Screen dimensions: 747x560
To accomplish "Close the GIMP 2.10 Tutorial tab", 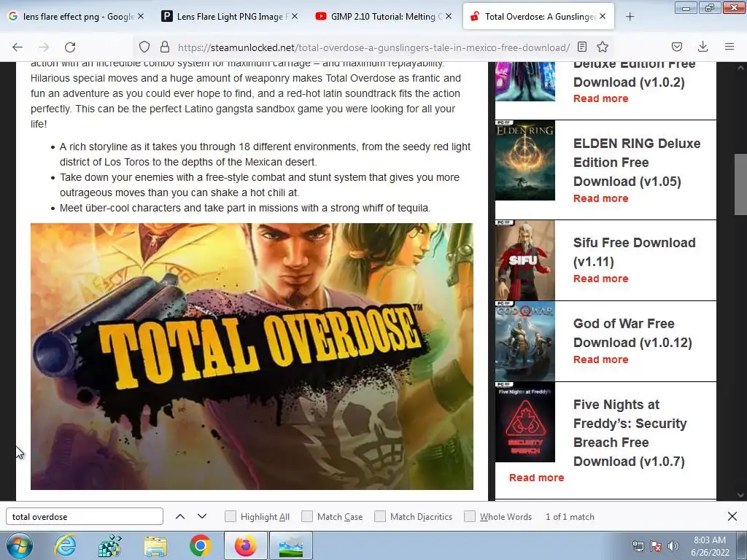I will click(x=449, y=16).
